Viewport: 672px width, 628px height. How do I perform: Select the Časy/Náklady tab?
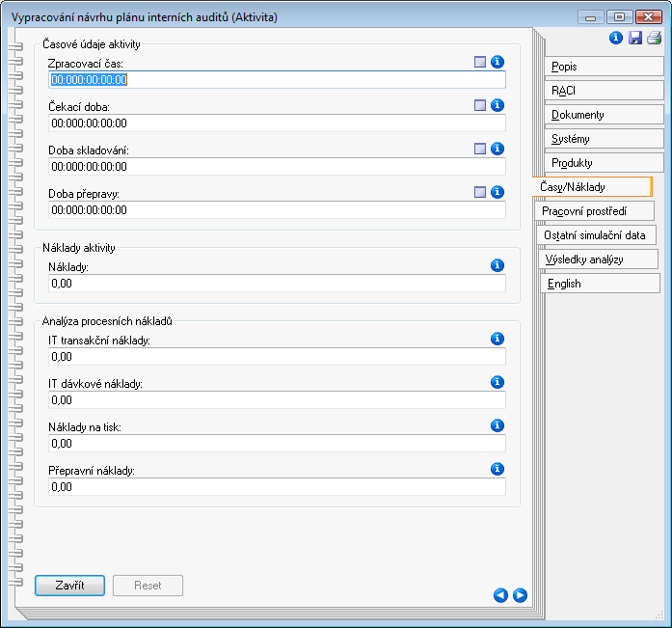point(592,187)
